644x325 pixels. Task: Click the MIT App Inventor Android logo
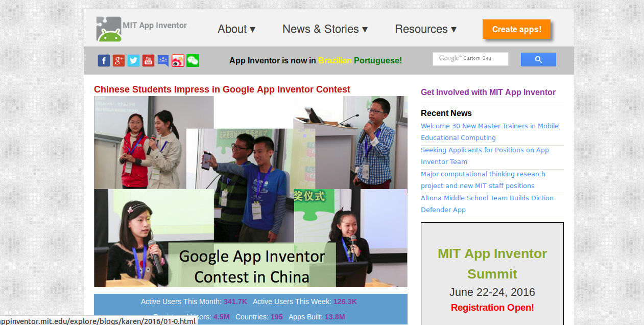(x=109, y=29)
